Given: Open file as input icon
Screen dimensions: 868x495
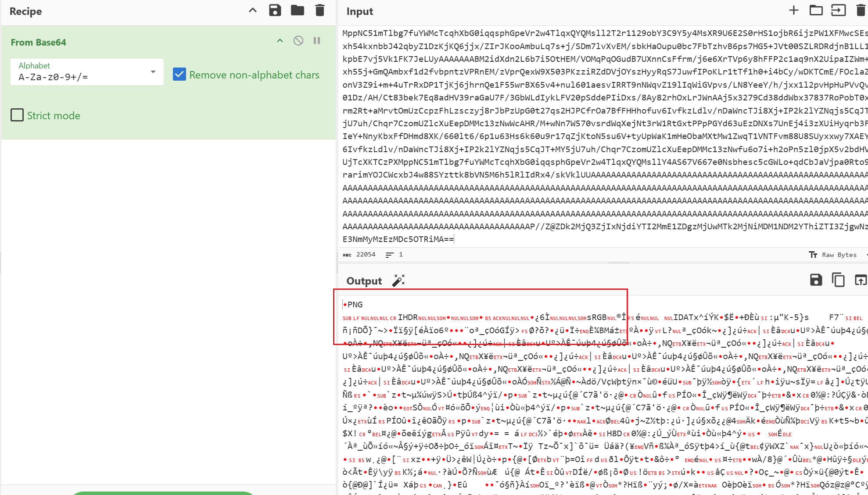Looking at the screenshot, I should point(838,11).
